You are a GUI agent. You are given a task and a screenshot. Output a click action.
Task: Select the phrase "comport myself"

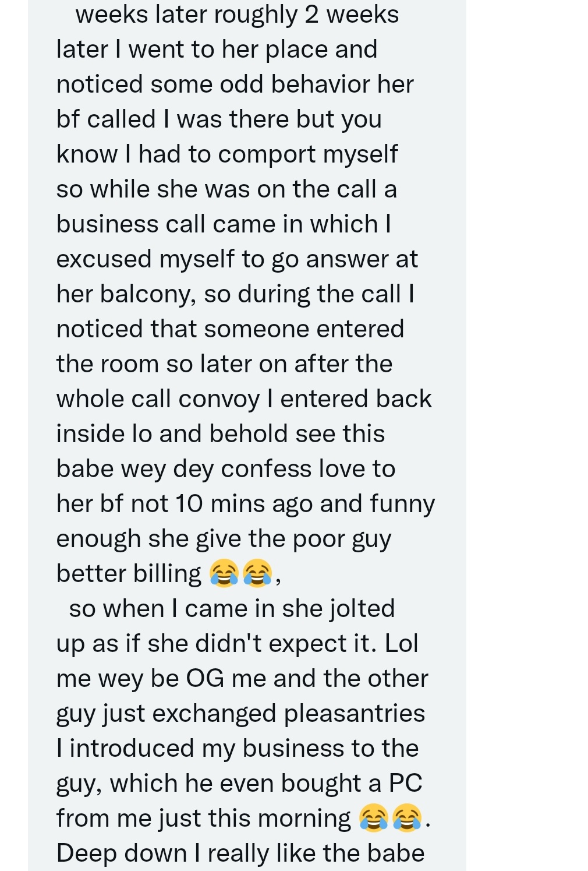pyautogui.click(x=308, y=154)
